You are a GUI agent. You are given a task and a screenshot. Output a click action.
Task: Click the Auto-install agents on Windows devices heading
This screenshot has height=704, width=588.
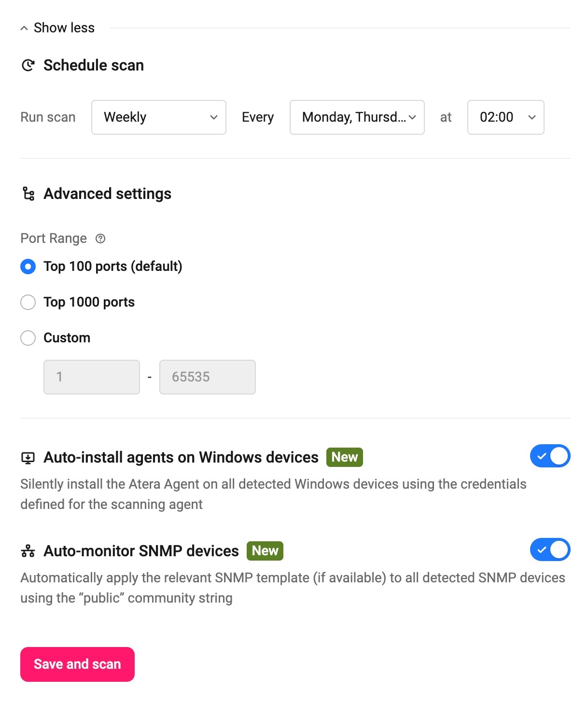coord(181,457)
